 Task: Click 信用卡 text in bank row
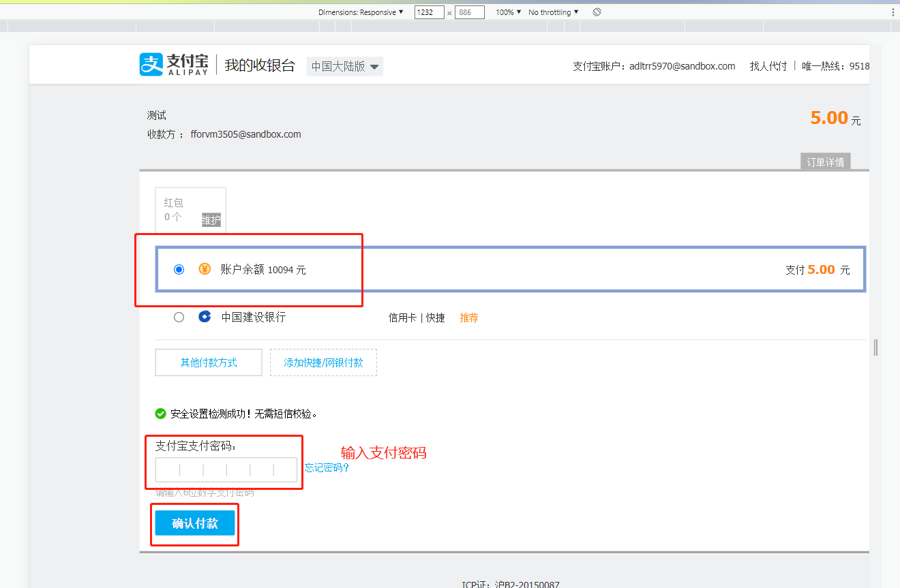[x=402, y=318]
